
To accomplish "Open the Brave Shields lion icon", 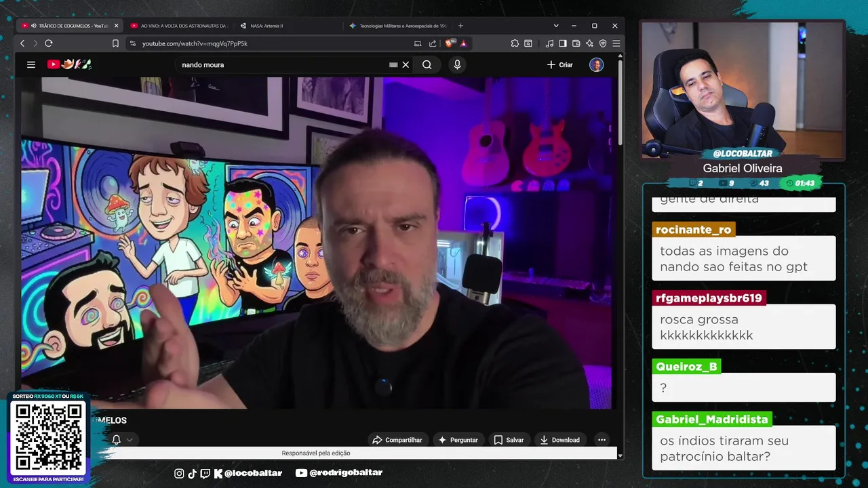I will pos(450,43).
